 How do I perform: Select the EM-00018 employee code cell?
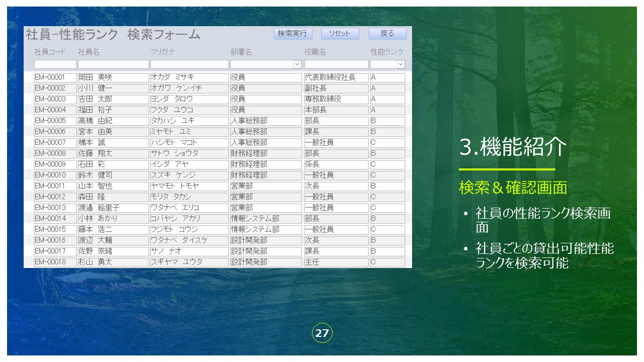coord(55,262)
